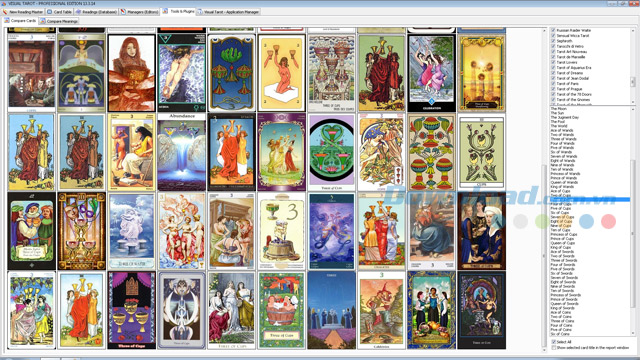
Task: Toggle the Tarot of Paris checkbox
Action: (553, 83)
